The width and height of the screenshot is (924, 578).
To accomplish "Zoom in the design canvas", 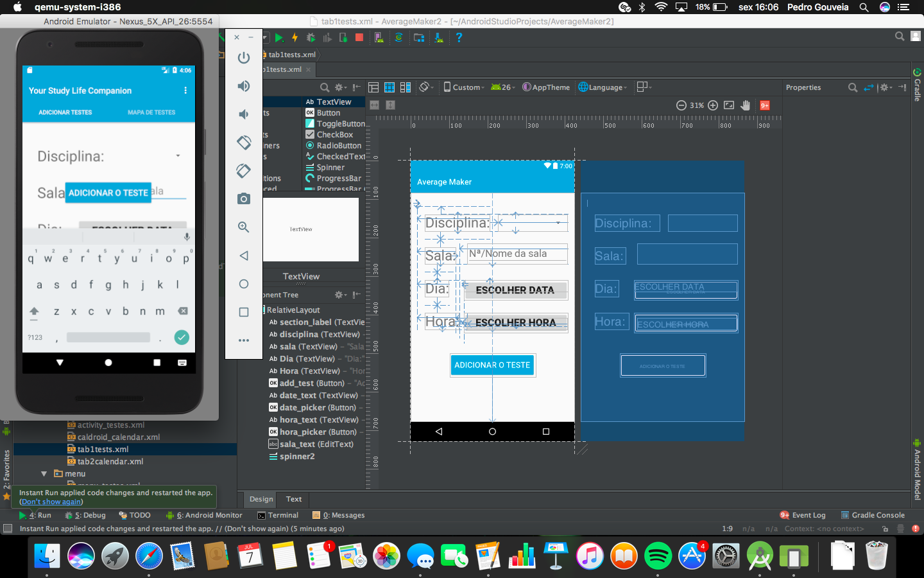I will pos(713,105).
